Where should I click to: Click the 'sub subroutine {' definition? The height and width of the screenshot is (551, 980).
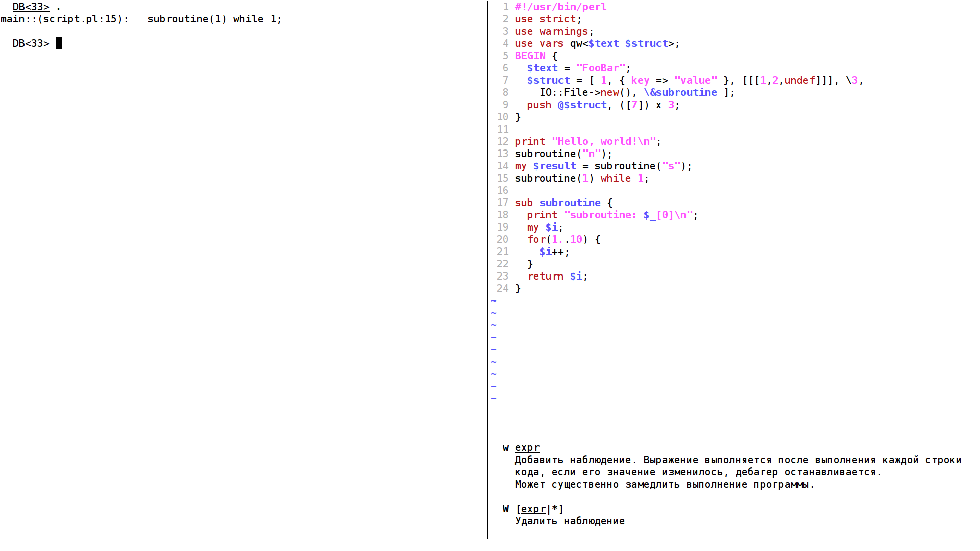pyautogui.click(x=563, y=203)
